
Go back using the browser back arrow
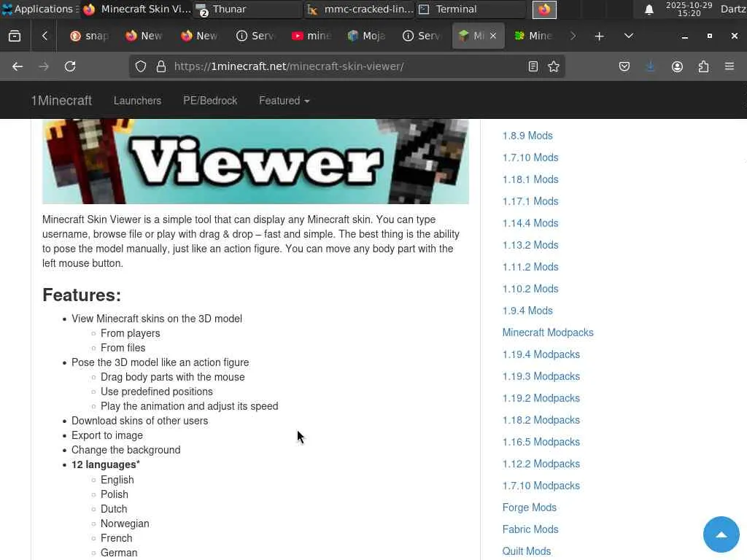[18, 66]
